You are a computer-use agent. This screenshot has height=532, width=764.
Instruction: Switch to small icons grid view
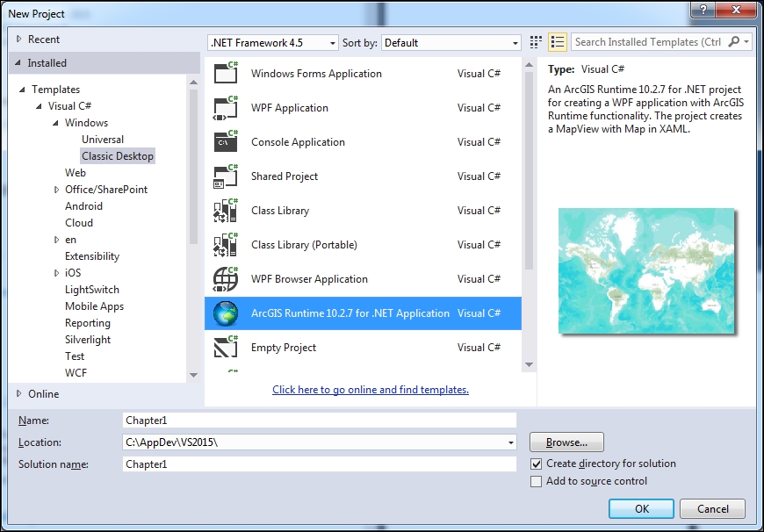click(x=537, y=42)
